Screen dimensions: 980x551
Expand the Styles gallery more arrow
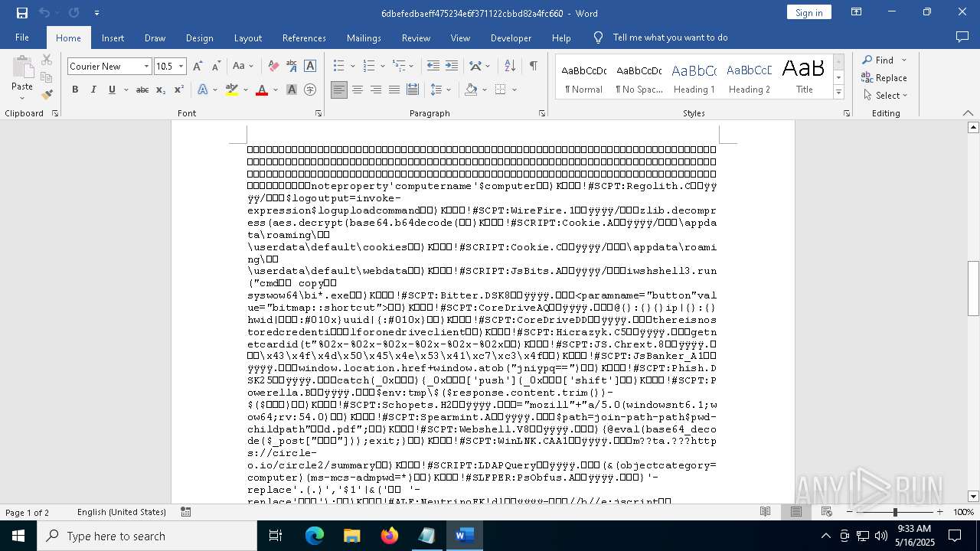(x=838, y=92)
